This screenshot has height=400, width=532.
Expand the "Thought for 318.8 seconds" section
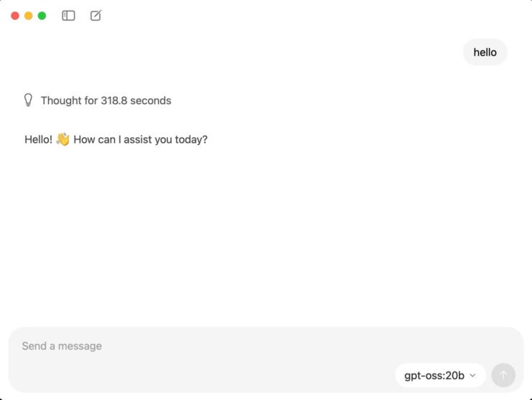(x=106, y=101)
